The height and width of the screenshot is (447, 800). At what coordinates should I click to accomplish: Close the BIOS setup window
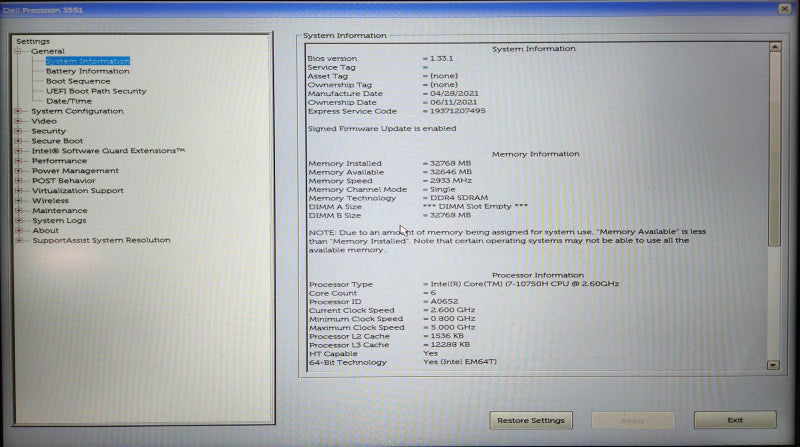785,9
